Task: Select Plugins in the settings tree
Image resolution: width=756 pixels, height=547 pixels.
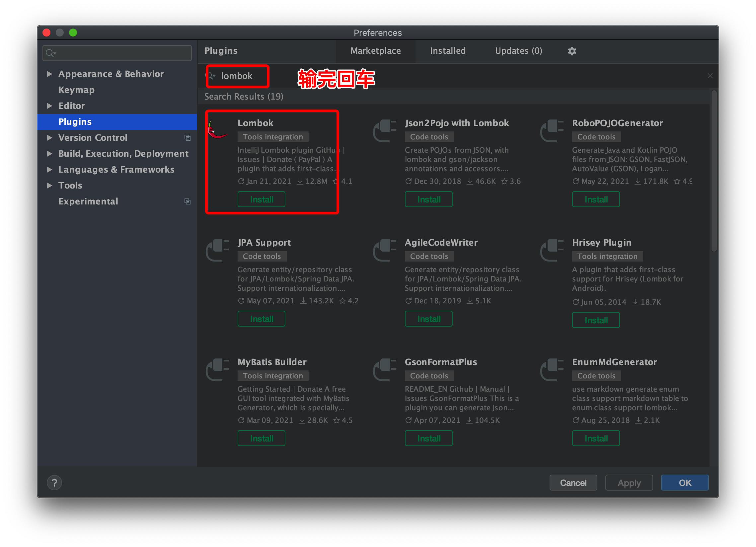Action: coord(117,122)
